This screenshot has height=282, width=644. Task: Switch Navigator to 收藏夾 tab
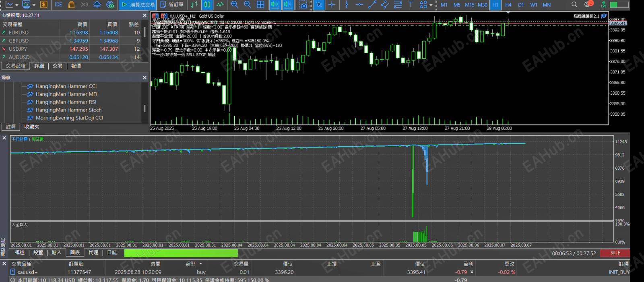31,126
